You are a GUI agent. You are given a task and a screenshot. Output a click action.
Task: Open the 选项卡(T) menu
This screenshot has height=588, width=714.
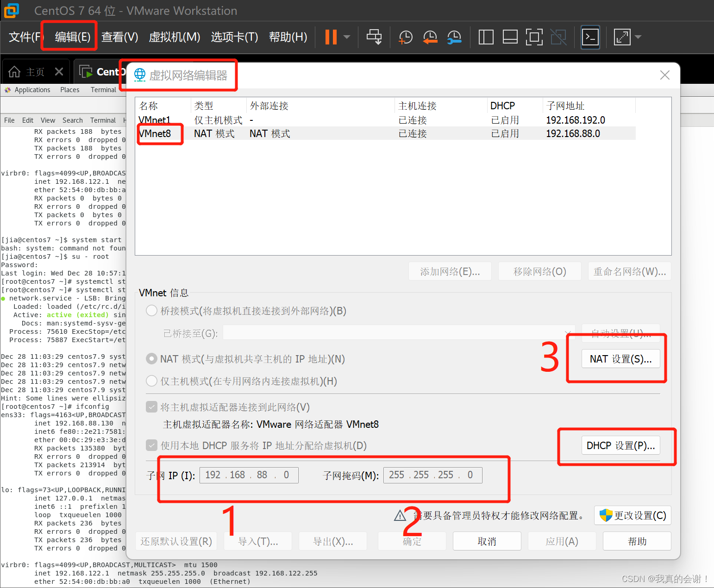235,37
